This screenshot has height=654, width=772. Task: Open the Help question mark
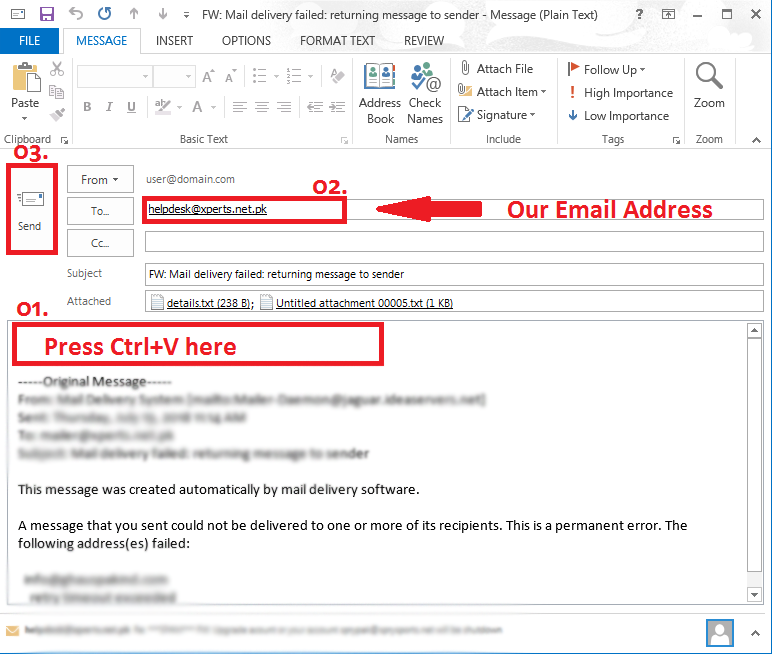click(639, 14)
